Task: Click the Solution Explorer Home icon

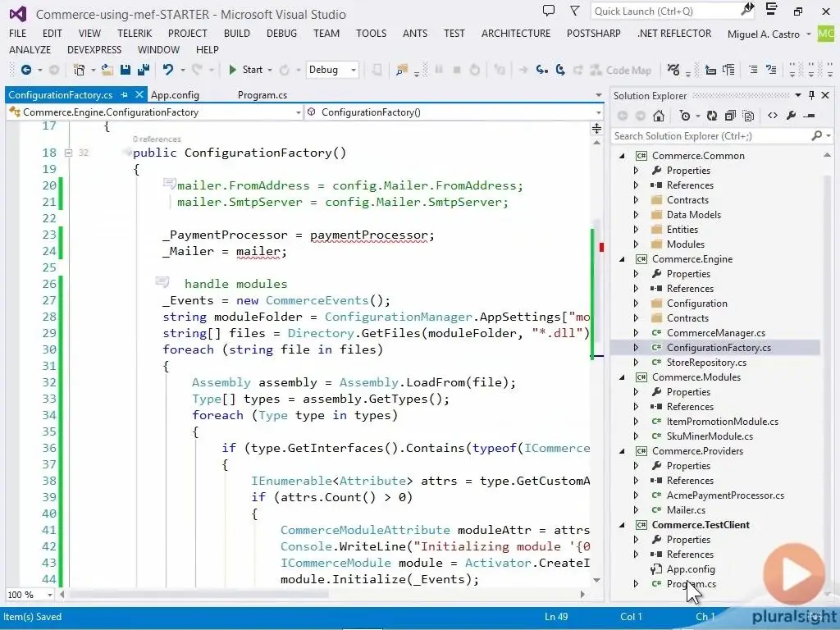Action: click(659, 116)
